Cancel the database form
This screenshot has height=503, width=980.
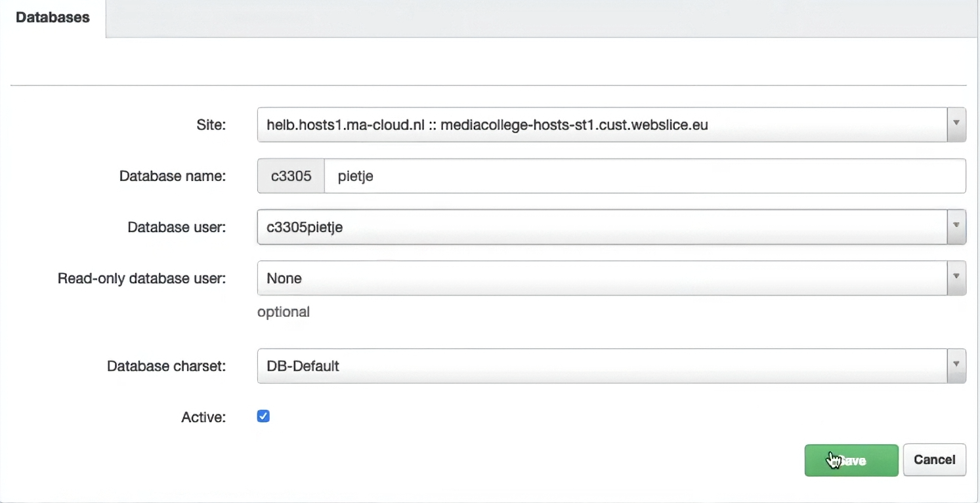[x=934, y=460]
